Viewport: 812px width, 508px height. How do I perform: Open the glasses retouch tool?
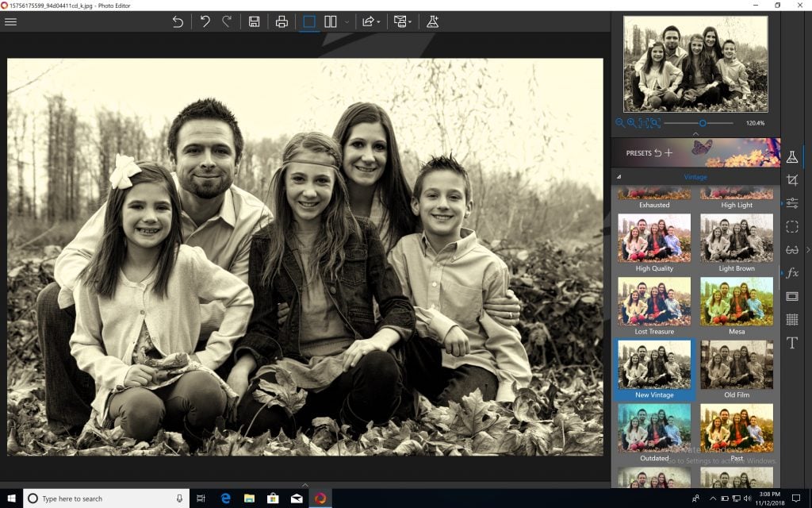[x=792, y=250]
